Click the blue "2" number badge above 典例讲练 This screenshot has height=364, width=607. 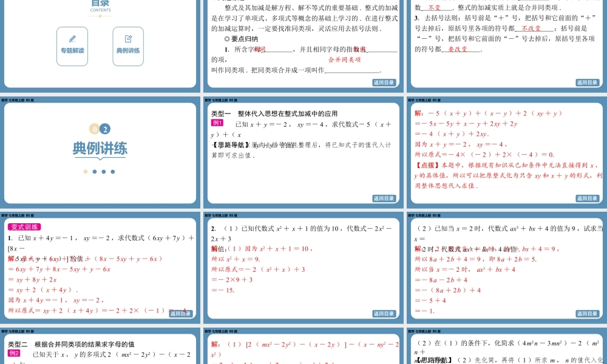105,129
